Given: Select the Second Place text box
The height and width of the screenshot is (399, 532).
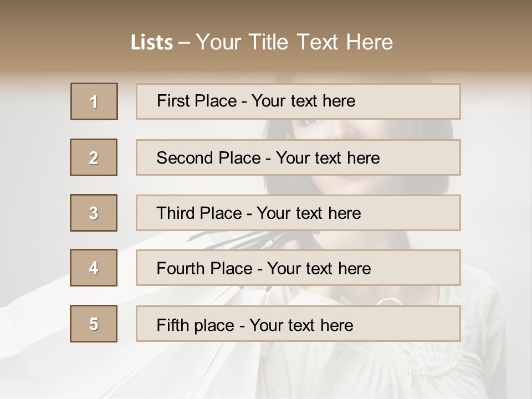Looking at the screenshot, I should click(298, 157).
